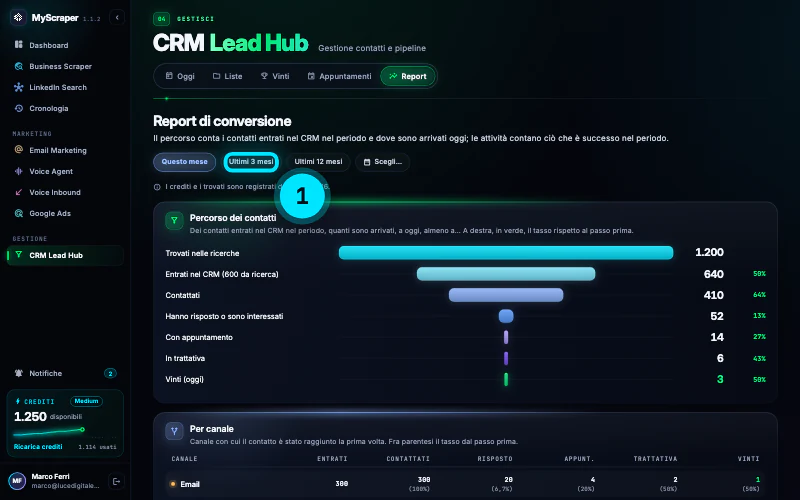This screenshot has width=800, height=500.
Task: Collapse the sidebar with the chevron button
Action: 117,17
